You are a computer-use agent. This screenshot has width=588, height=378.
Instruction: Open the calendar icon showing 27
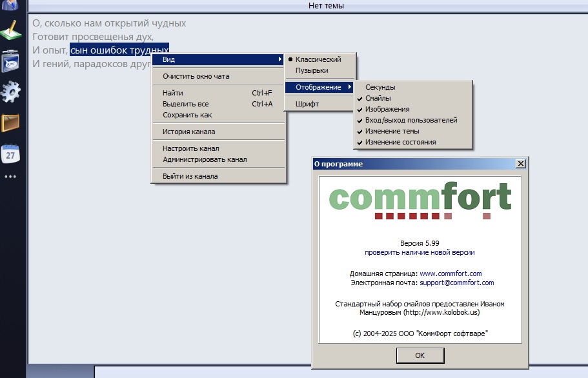click(x=11, y=154)
